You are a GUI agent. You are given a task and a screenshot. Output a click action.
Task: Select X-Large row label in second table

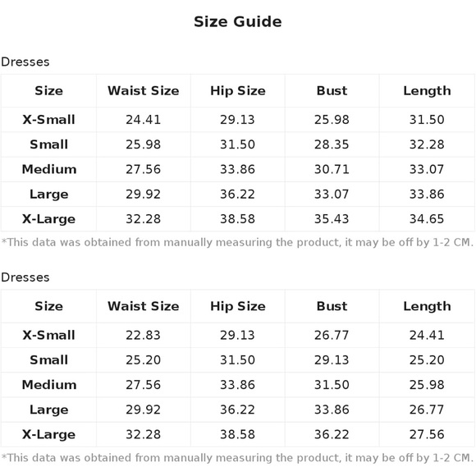click(x=48, y=435)
